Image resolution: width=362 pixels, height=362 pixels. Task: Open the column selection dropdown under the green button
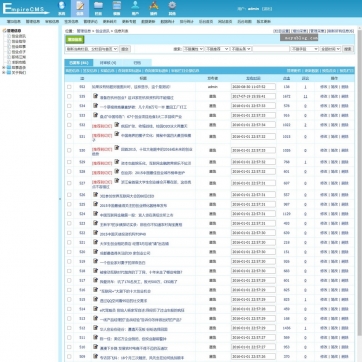(x=92, y=49)
